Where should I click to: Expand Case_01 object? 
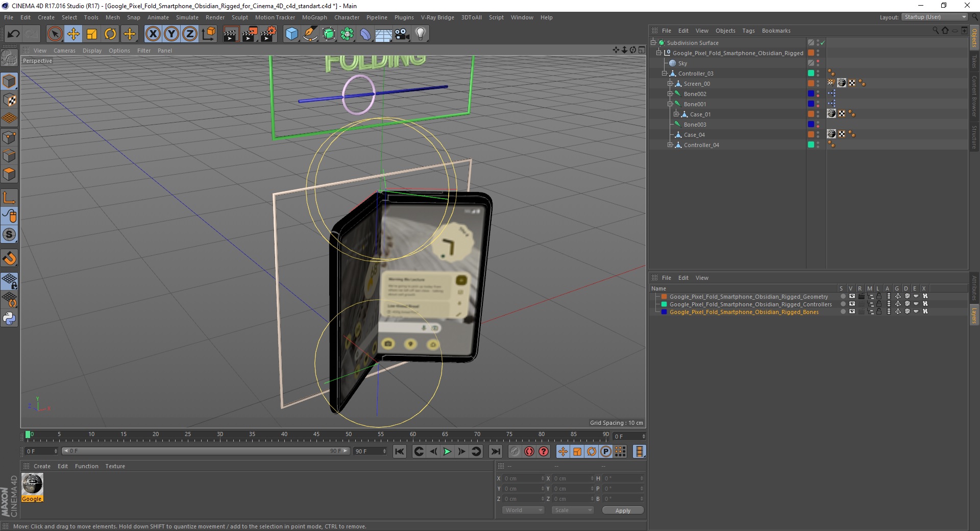click(676, 114)
